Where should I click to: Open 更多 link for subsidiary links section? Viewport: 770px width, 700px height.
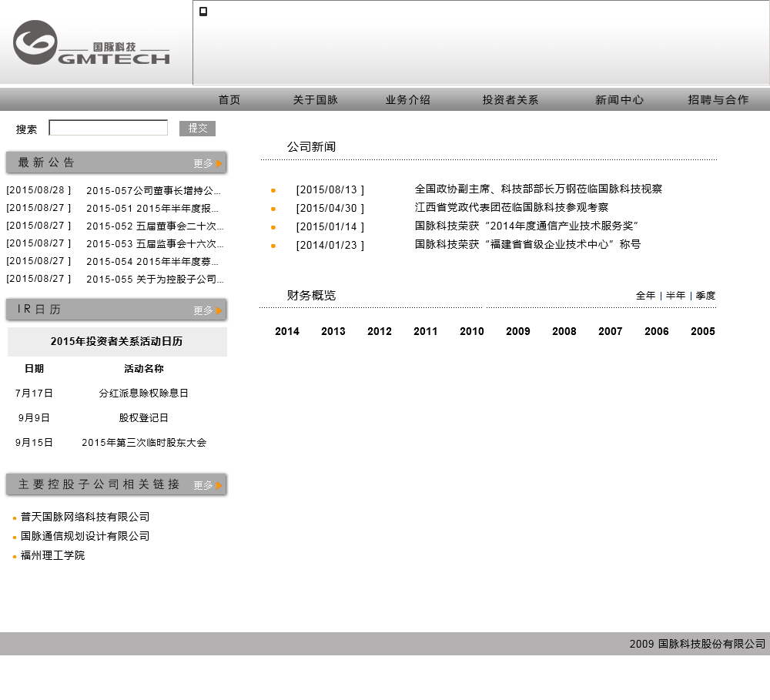tap(203, 485)
